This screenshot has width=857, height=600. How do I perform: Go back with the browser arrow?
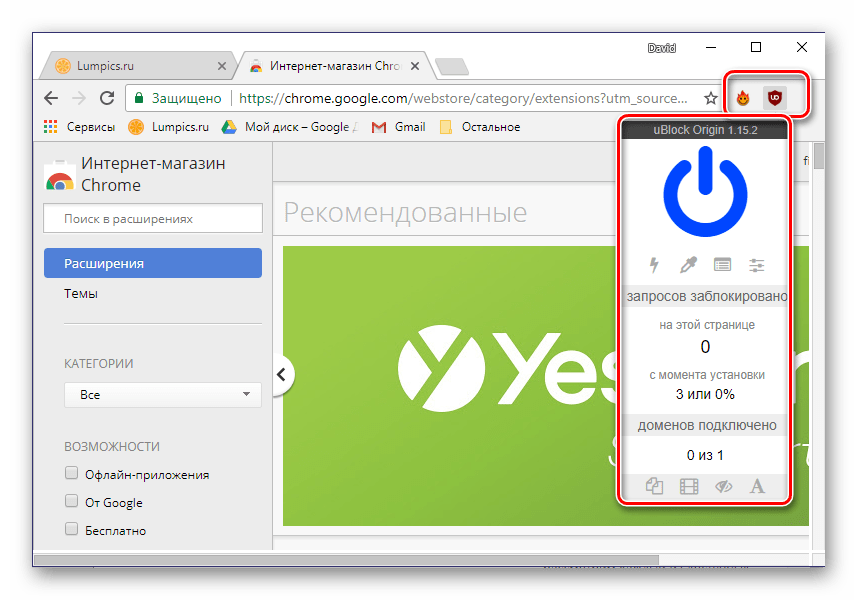coord(51,98)
